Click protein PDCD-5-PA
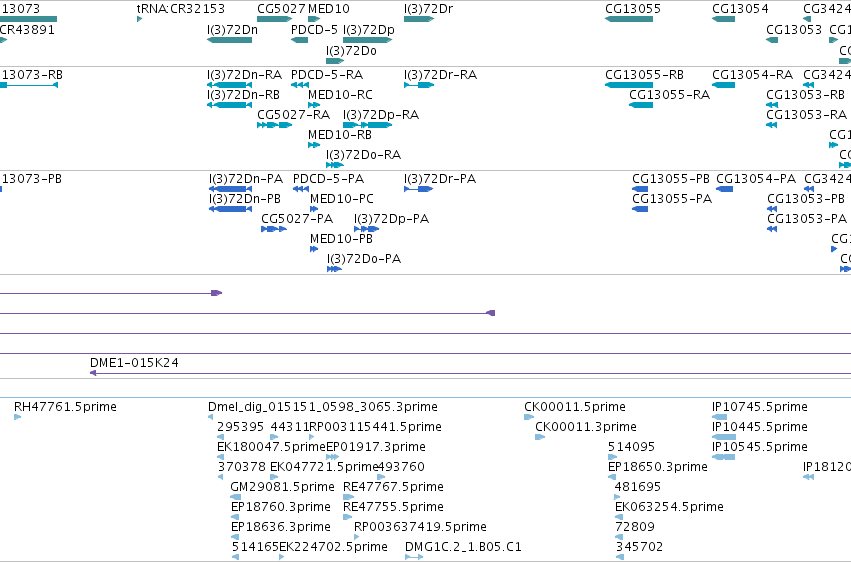The height and width of the screenshot is (562, 851). [328, 179]
